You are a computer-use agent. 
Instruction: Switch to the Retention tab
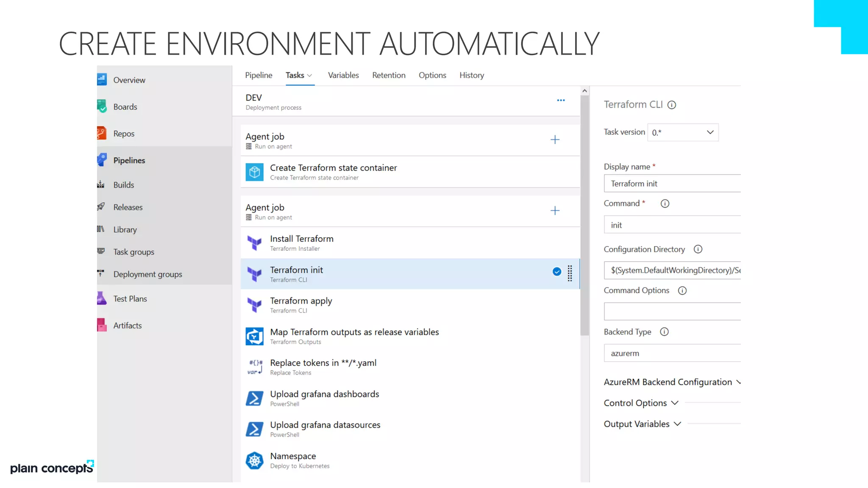coord(389,75)
